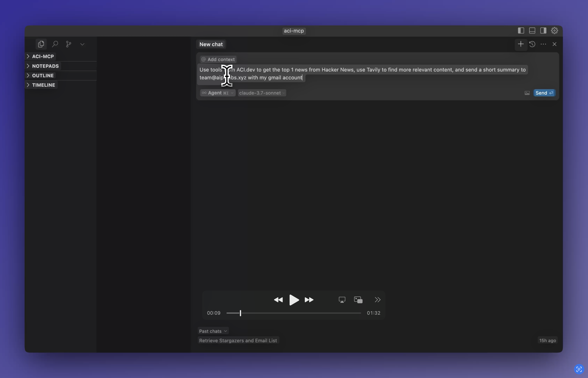Open the claude-3.7-sonnet model dropdown

point(262,93)
